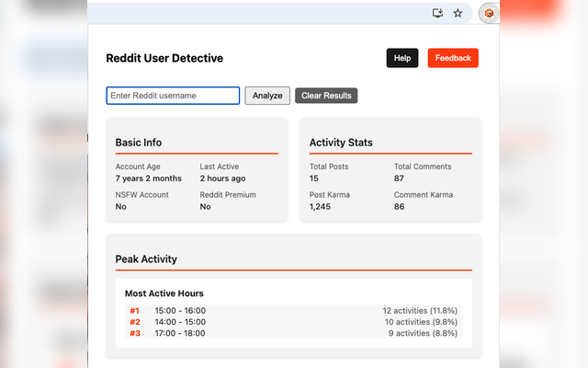Click the Analyze button
This screenshot has width=588, height=368.
tap(267, 96)
